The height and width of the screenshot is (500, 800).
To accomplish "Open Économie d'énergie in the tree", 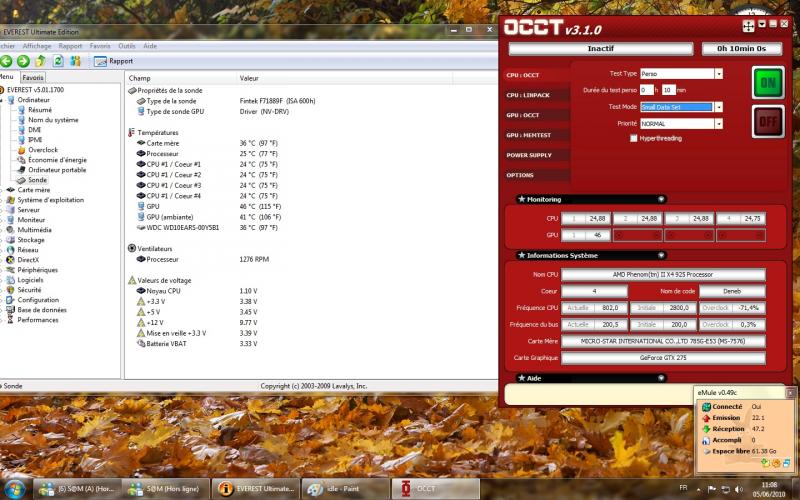I will pyautogui.click(x=57, y=160).
